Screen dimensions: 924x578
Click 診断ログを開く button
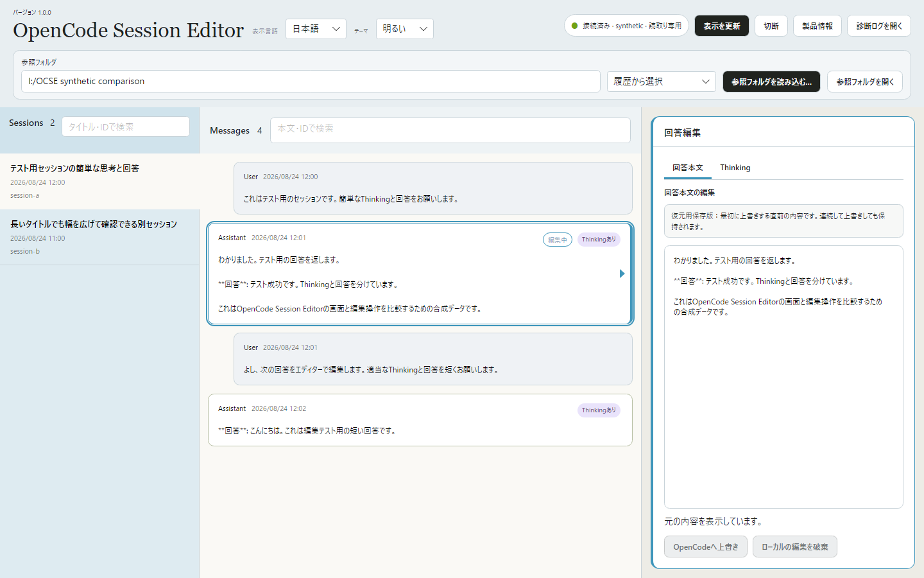coord(879,26)
